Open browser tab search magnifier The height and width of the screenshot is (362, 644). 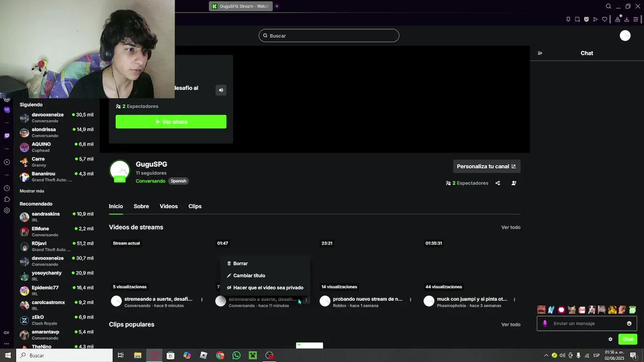[x=608, y=6]
